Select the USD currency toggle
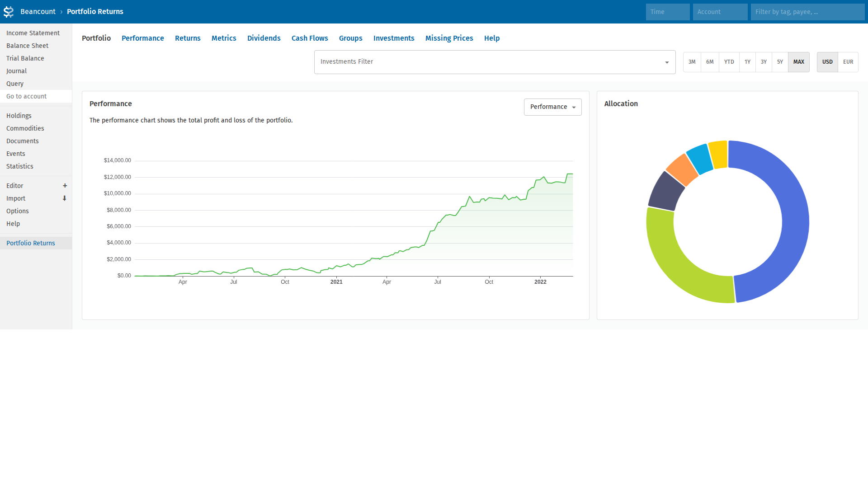The width and height of the screenshot is (868, 488). click(x=827, y=62)
